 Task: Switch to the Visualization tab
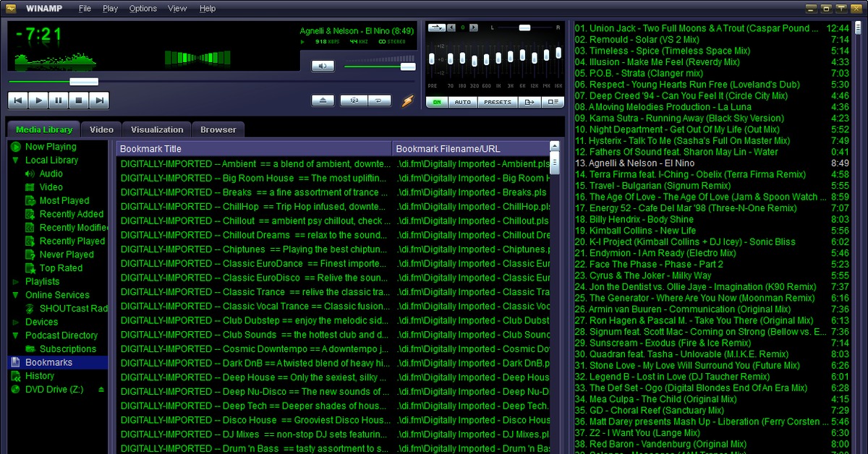coord(157,129)
